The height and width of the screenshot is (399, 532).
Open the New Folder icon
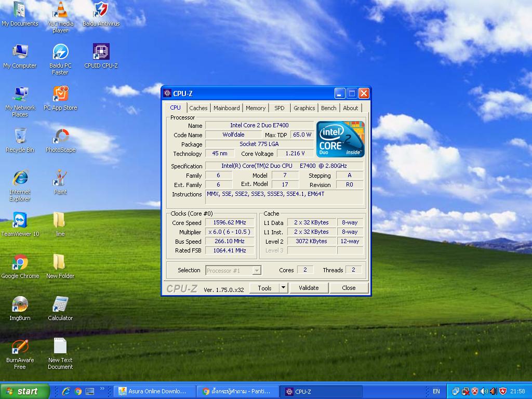(60, 267)
